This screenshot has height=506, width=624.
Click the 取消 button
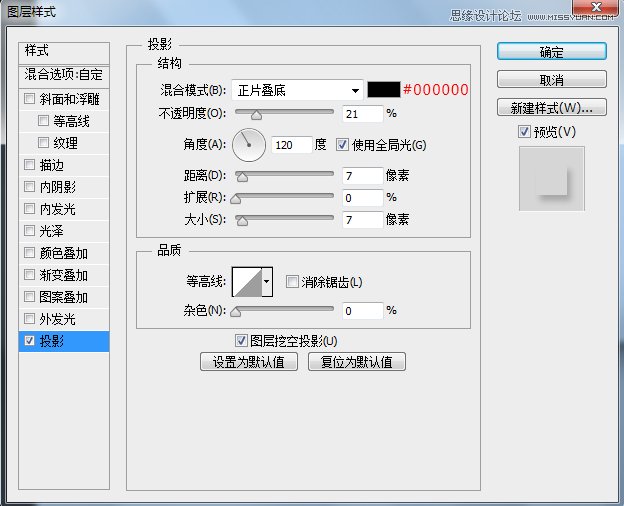coord(552,80)
